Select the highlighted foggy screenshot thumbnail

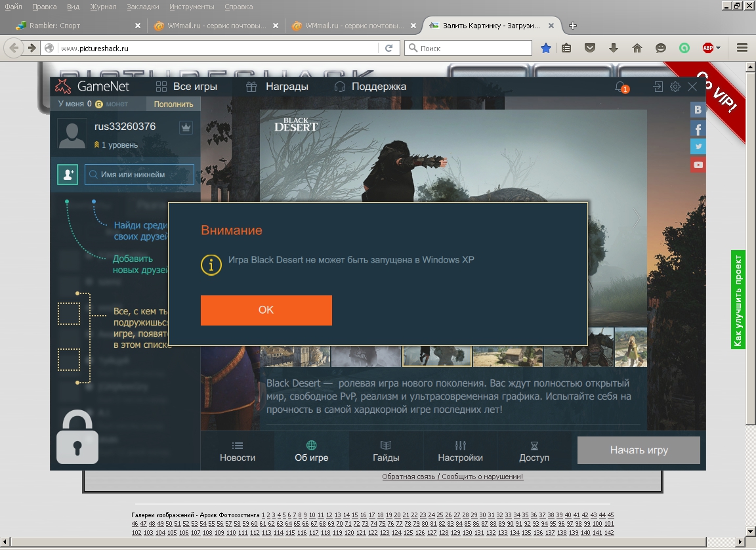[437, 356]
